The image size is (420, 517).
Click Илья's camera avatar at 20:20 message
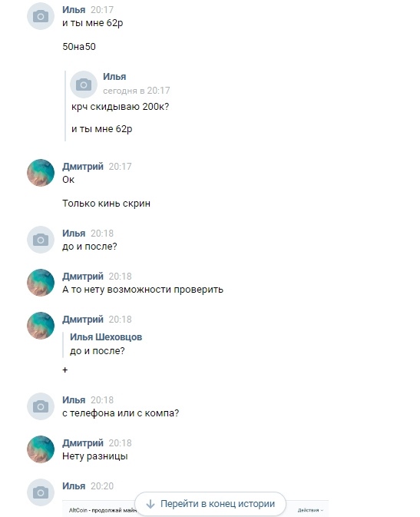(41, 492)
